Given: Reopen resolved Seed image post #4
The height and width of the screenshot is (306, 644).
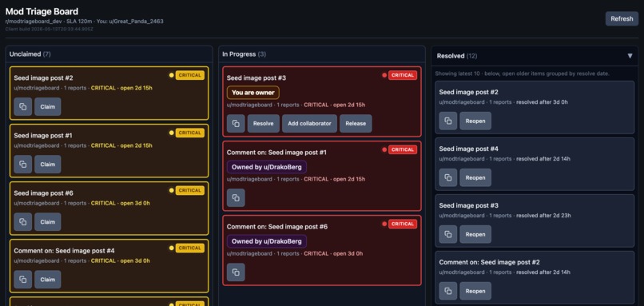Looking at the screenshot, I should tap(475, 178).
